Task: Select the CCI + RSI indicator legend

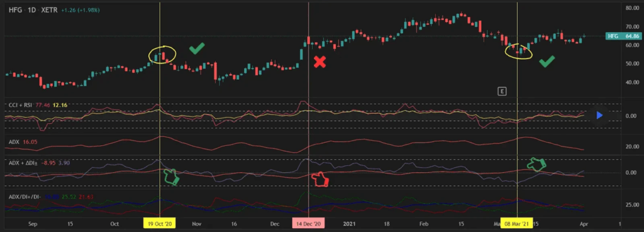Action: [21, 105]
